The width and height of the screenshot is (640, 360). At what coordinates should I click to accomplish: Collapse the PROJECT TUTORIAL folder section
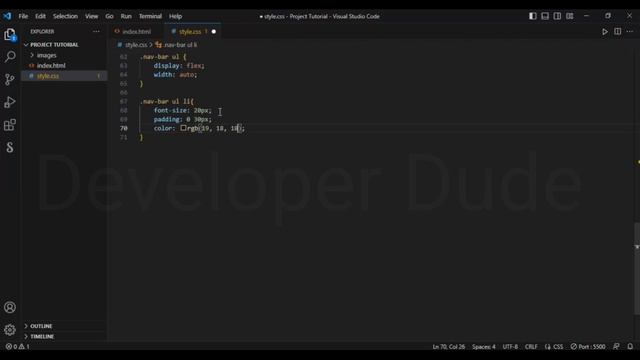pyautogui.click(x=53, y=44)
